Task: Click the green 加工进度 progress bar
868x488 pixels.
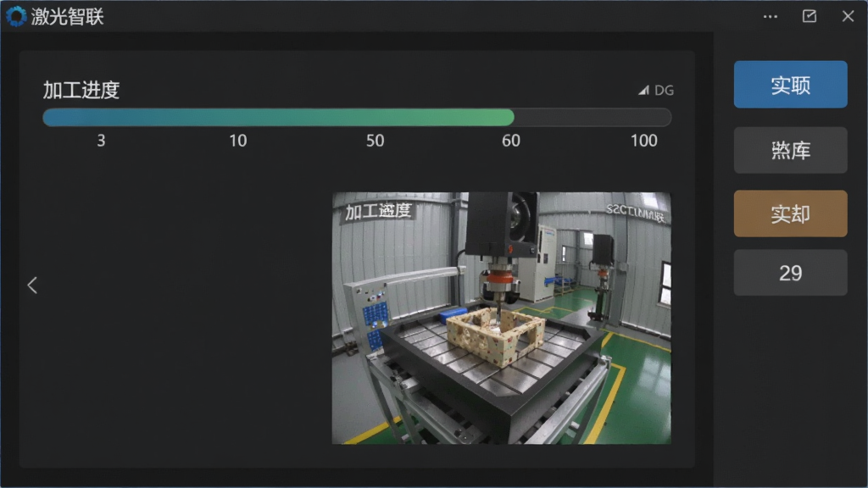Action: tap(357, 117)
